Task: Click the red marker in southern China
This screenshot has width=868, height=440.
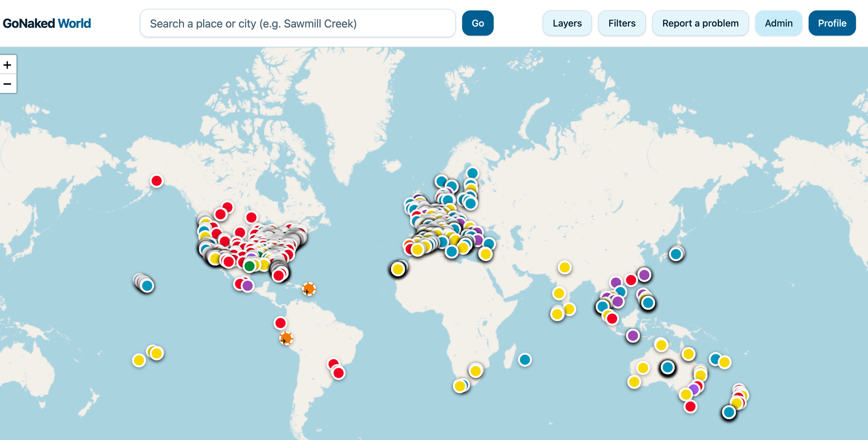Action: click(x=631, y=280)
